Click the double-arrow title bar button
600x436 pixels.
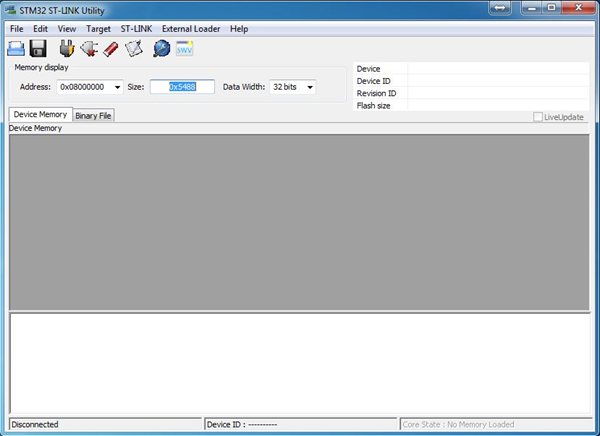click(500, 8)
